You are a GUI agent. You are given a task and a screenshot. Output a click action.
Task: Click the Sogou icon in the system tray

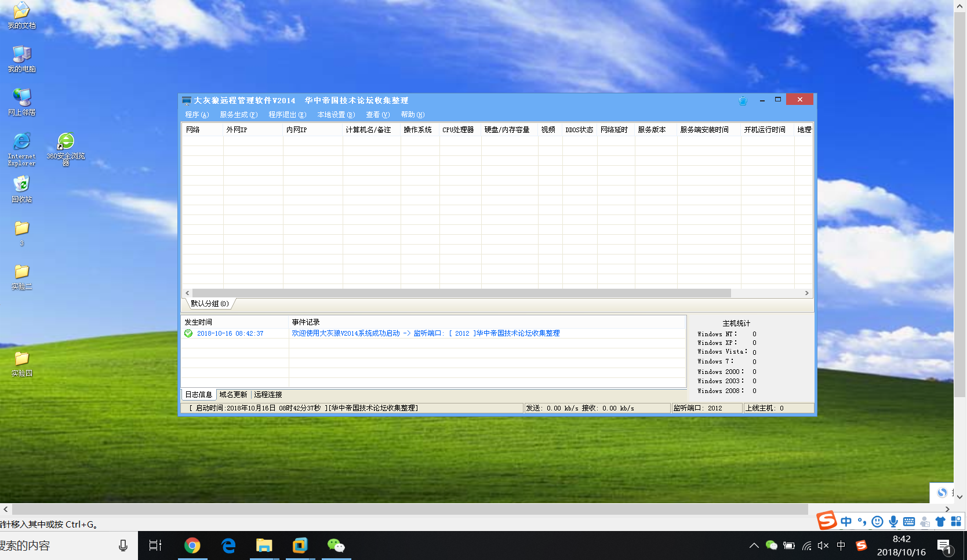861,546
